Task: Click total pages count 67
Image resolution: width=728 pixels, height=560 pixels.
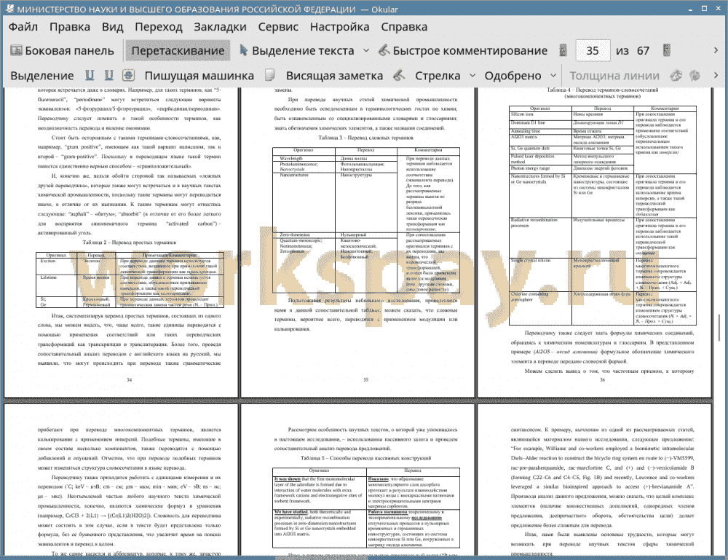Action: (643, 51)
